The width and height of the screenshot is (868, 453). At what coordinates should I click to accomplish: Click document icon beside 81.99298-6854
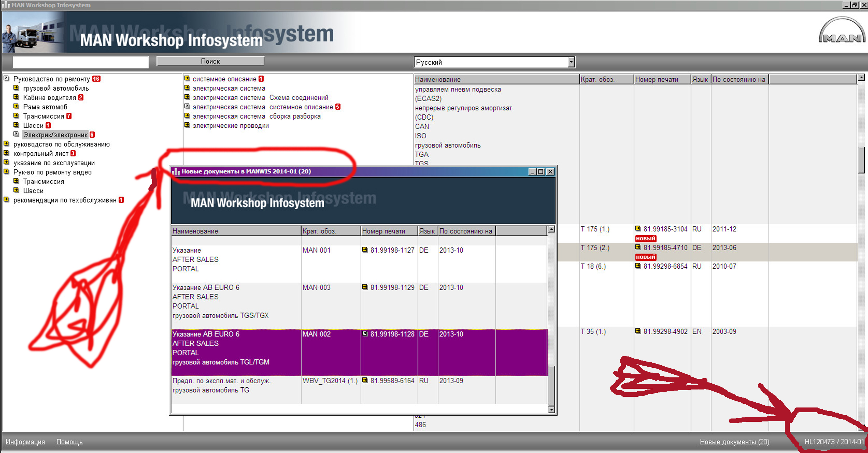point(638,266)
